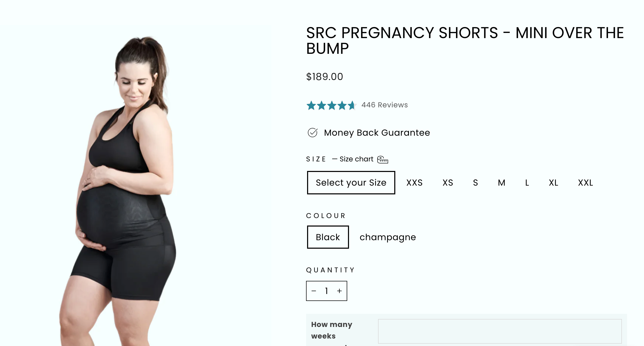Open the Size chart link

point(356,159)
